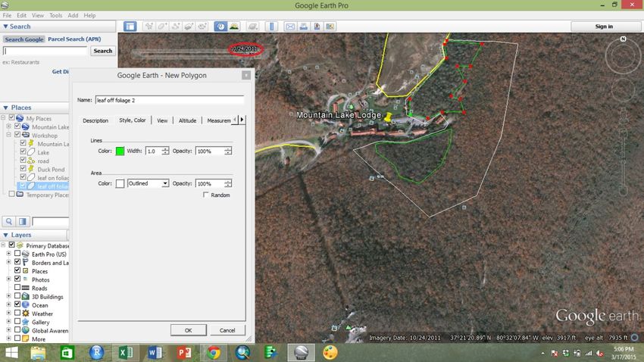Open PowerPoint from the taskbar

[184, 353]
